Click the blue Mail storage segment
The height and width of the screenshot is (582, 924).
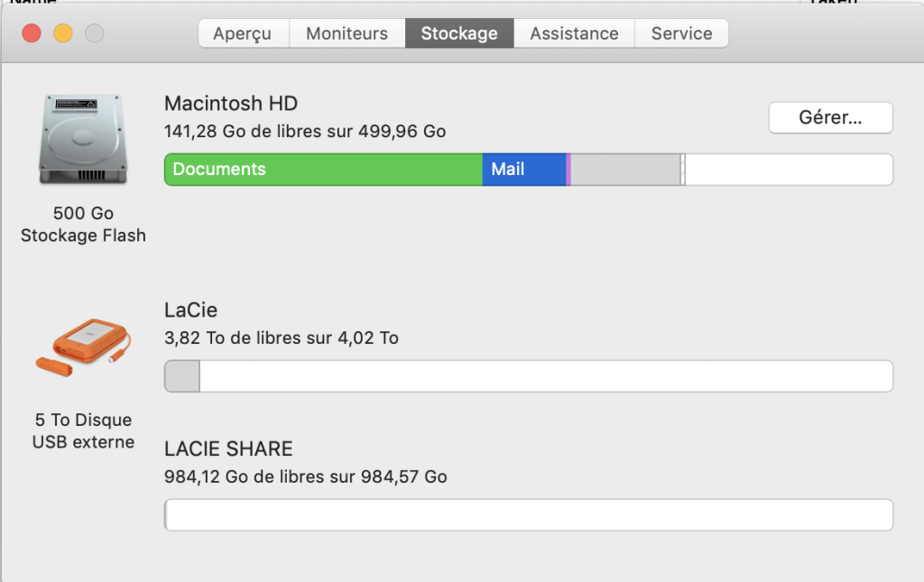click(x=523, y=170)
